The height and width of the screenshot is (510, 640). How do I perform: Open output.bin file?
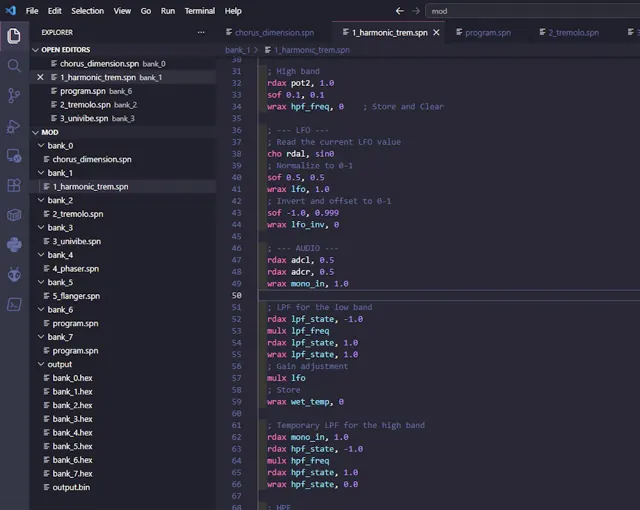point(122,488)
